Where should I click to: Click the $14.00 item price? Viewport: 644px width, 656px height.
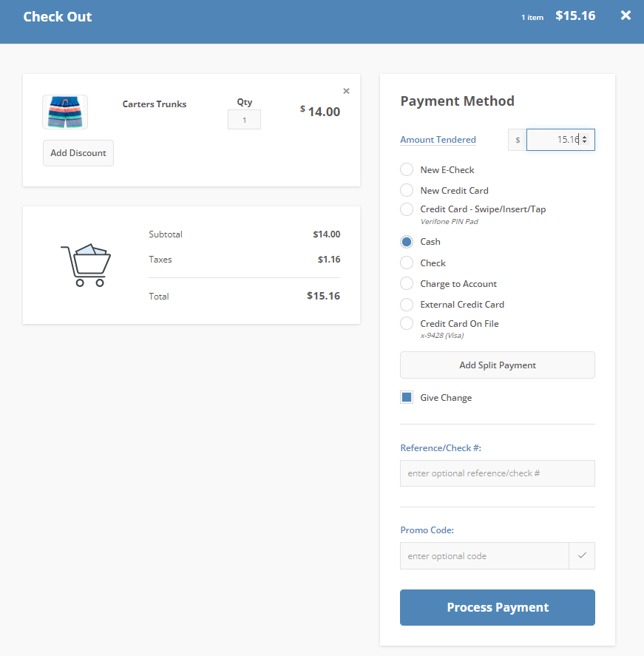[320, 112]
